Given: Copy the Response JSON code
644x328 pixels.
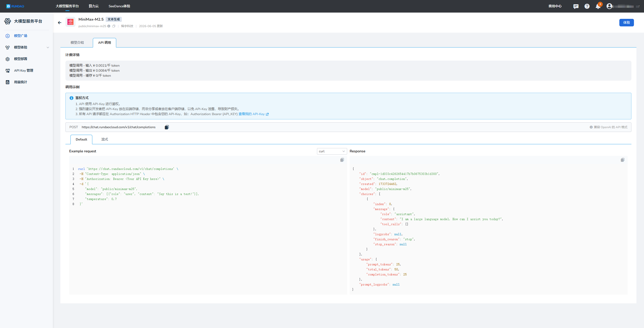Looking at the screenshot, I should click(x=623, y=160).
